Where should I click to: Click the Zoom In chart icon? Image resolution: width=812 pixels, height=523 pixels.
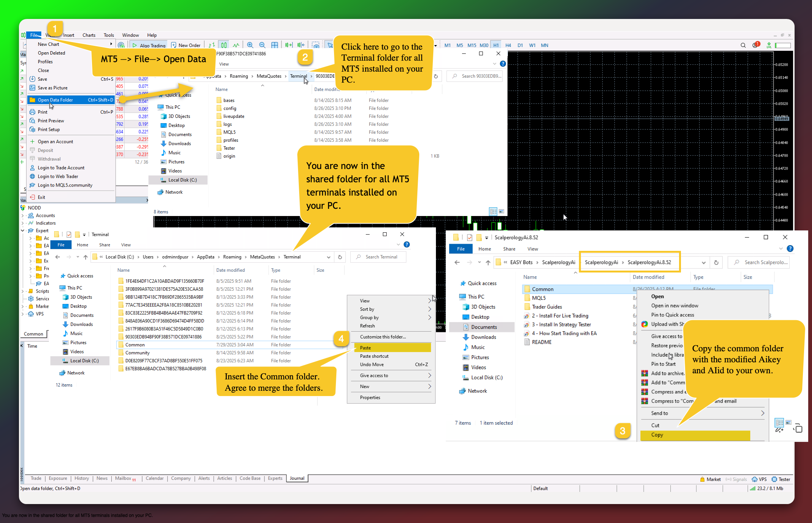[250, 45]
